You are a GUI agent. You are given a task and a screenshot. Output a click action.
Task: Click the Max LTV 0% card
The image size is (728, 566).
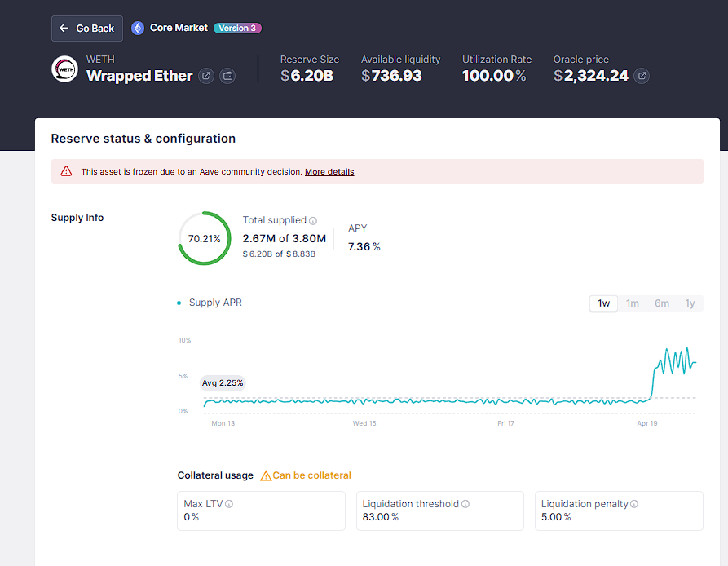[x=261, y=511]
